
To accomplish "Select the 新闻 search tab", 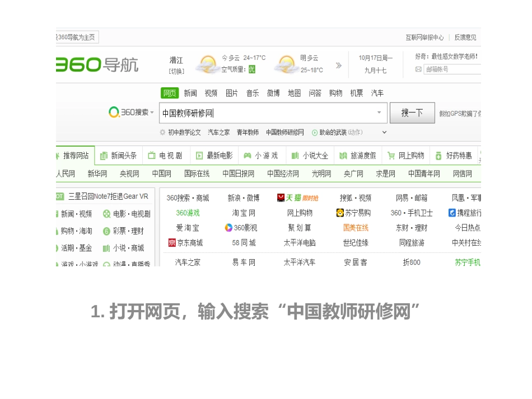I will 190,93.
